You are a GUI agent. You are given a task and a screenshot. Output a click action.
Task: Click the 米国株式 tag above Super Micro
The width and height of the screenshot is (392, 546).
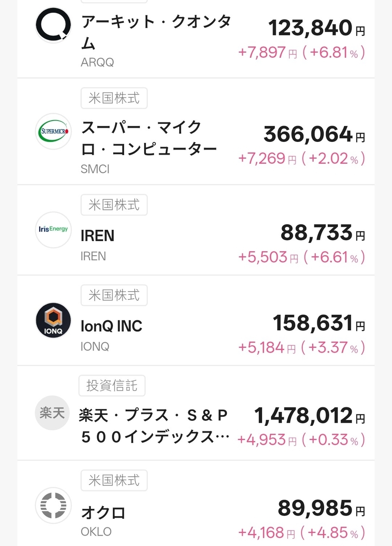(114, 98)
